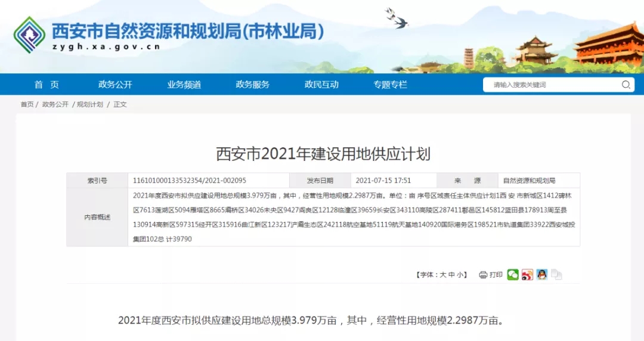
Task: Click the search magnifier icon
Action: (626, 85)
